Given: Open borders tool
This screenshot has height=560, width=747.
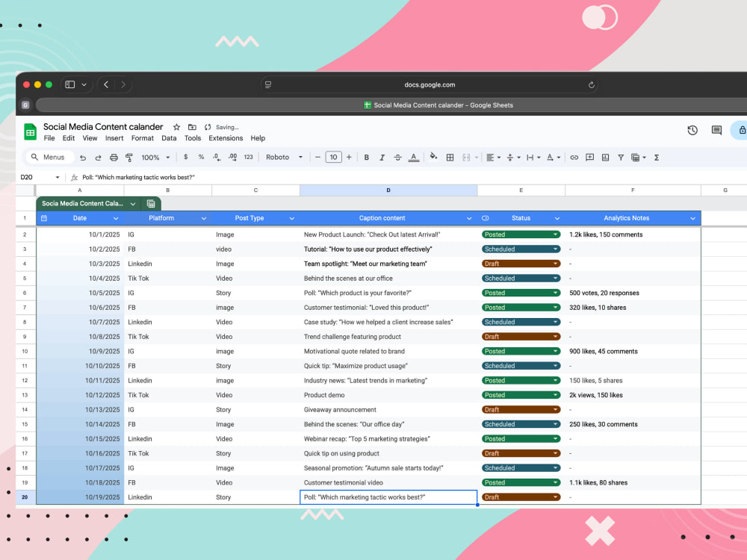Looking at the screenshot, I should [450, 158].
